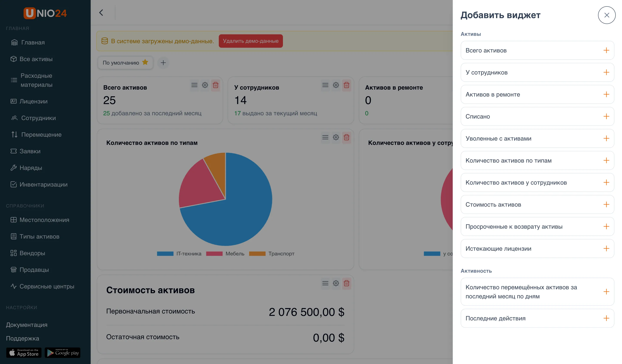Open Наряды in sidebar
The width and height of the screenshot is (622, 364).
pos(26,168)
